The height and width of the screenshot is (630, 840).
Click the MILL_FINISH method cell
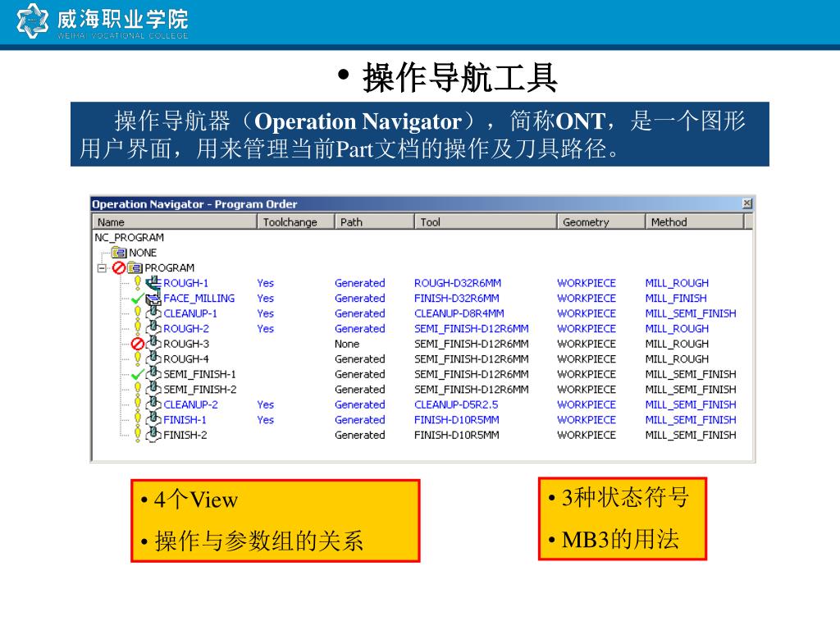tap(676, 298)
